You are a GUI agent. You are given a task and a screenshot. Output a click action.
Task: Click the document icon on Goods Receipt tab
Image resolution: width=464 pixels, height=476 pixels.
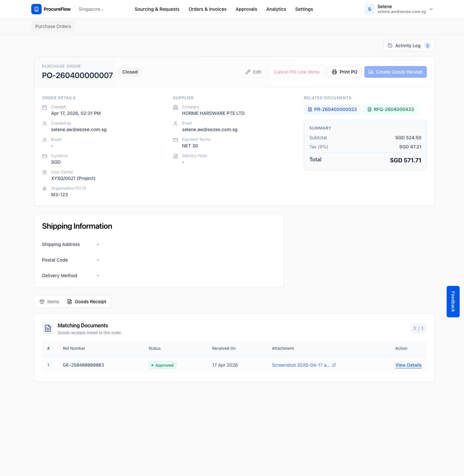(x=70, y=302)
